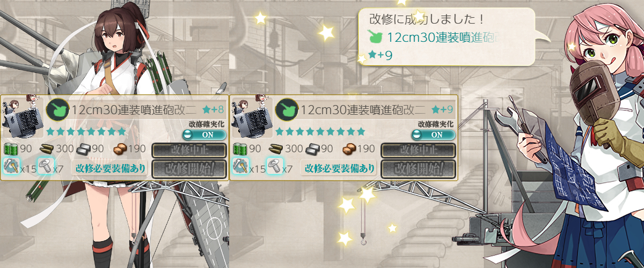Click 改修必要装備あり label in ★+9 panel

[x=340, y=168]
